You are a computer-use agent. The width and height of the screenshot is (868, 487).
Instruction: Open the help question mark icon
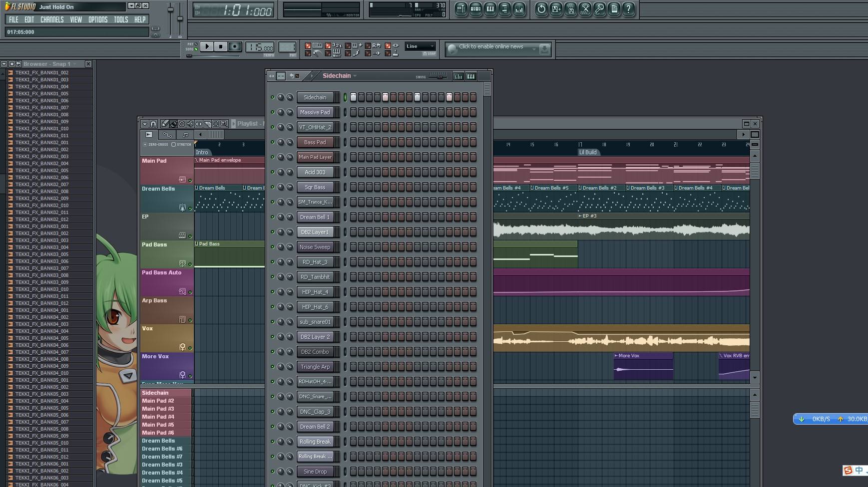[x=628, y=9]
